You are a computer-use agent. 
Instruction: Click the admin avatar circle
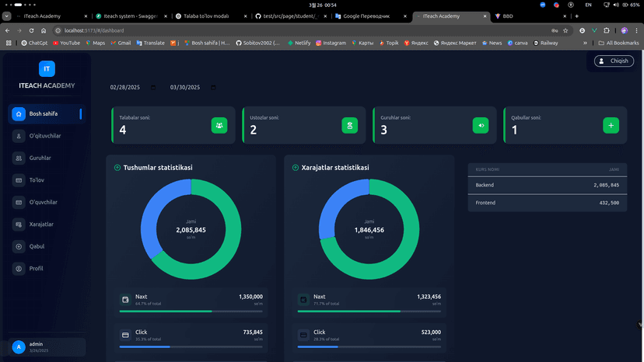coord(18,347)
